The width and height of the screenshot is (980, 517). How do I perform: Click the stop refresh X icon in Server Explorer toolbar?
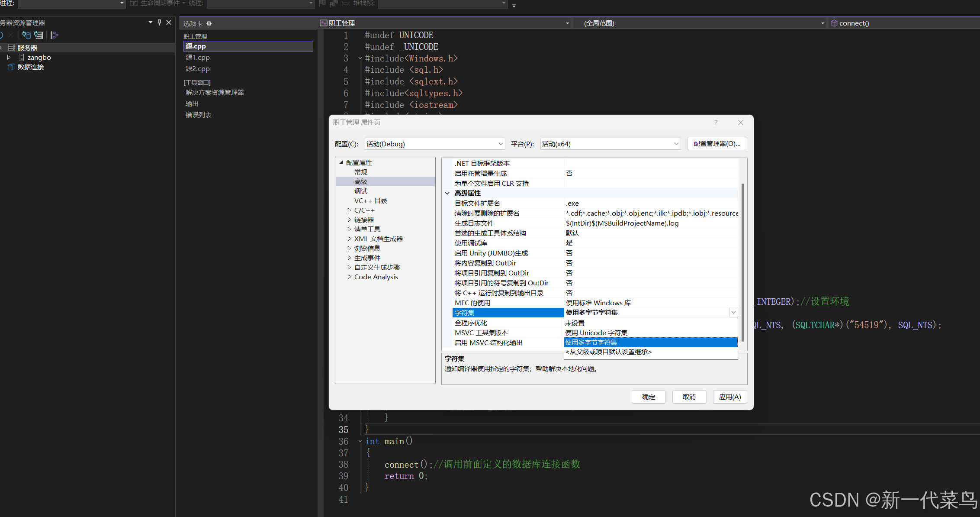click(x=10, y=35)
